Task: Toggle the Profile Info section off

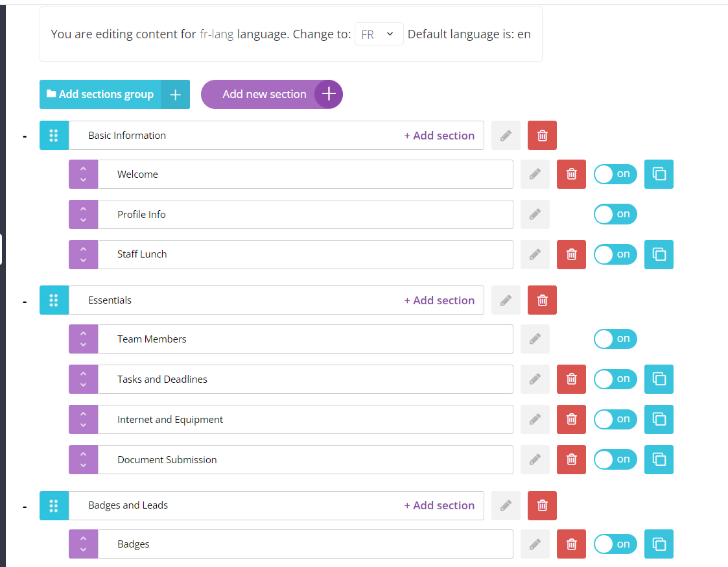Action: click(615, 214)
